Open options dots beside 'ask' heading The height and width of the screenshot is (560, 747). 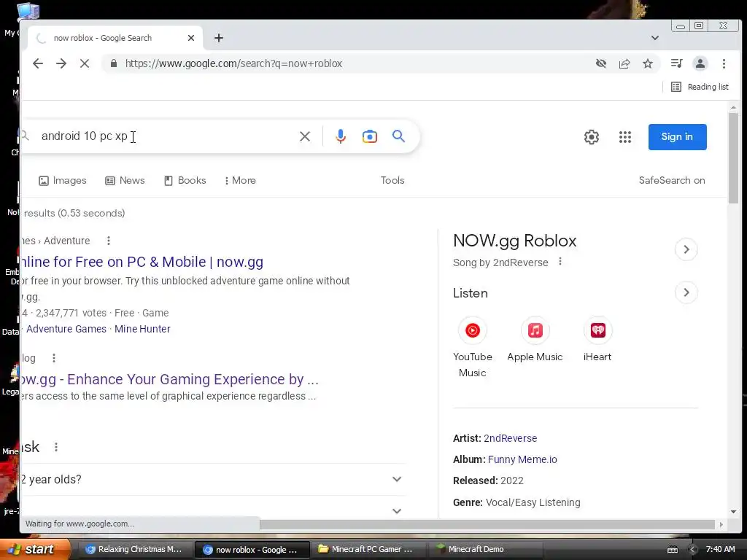coord(56,447)
